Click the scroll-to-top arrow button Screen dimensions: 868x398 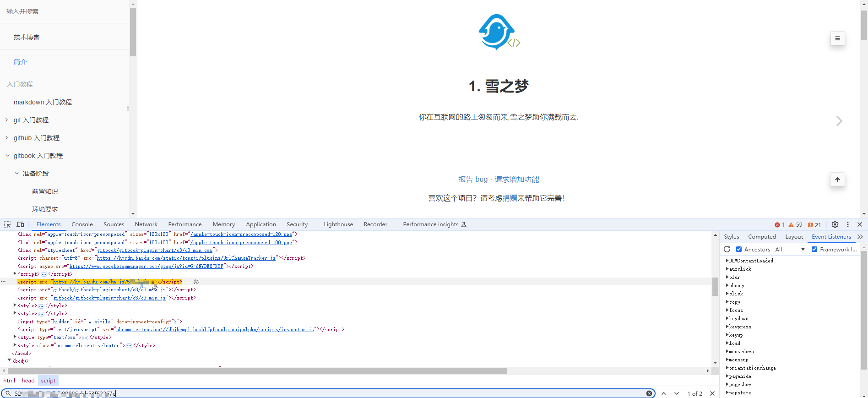837,180
